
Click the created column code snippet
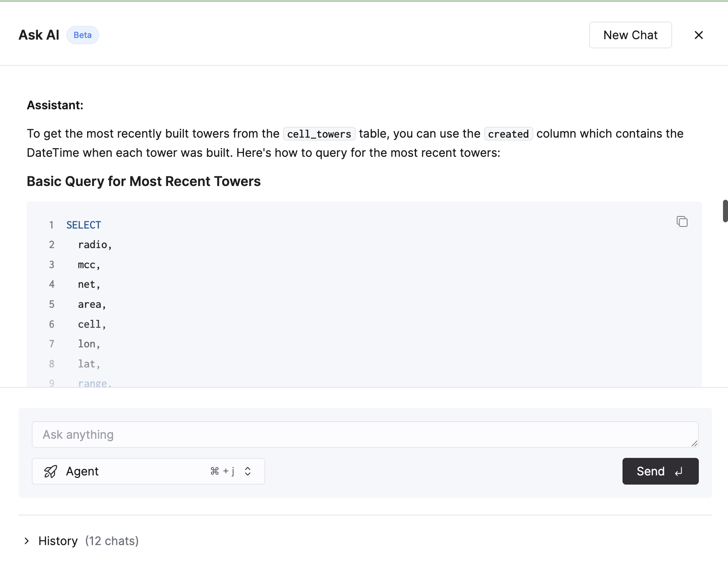coord(508,134)
